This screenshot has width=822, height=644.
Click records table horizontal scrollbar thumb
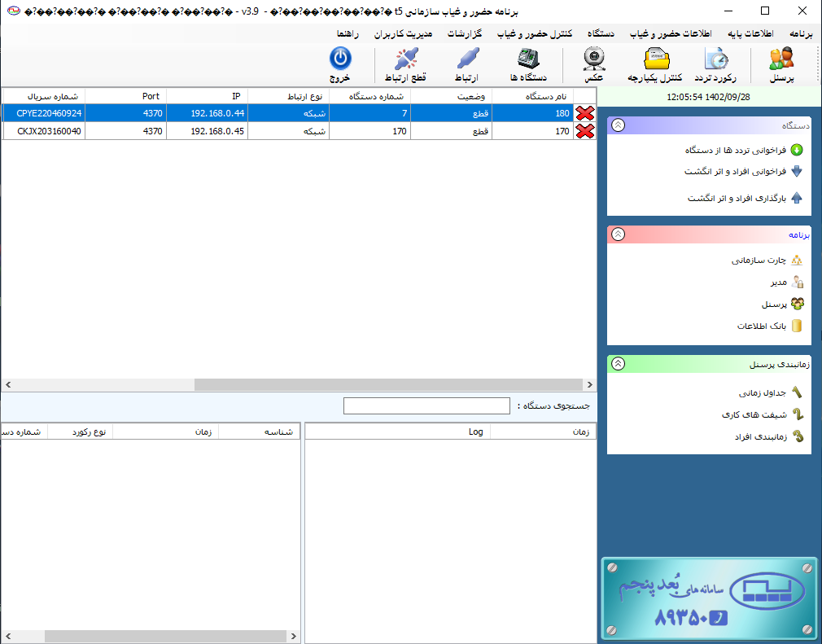click(x=166, y=636)
